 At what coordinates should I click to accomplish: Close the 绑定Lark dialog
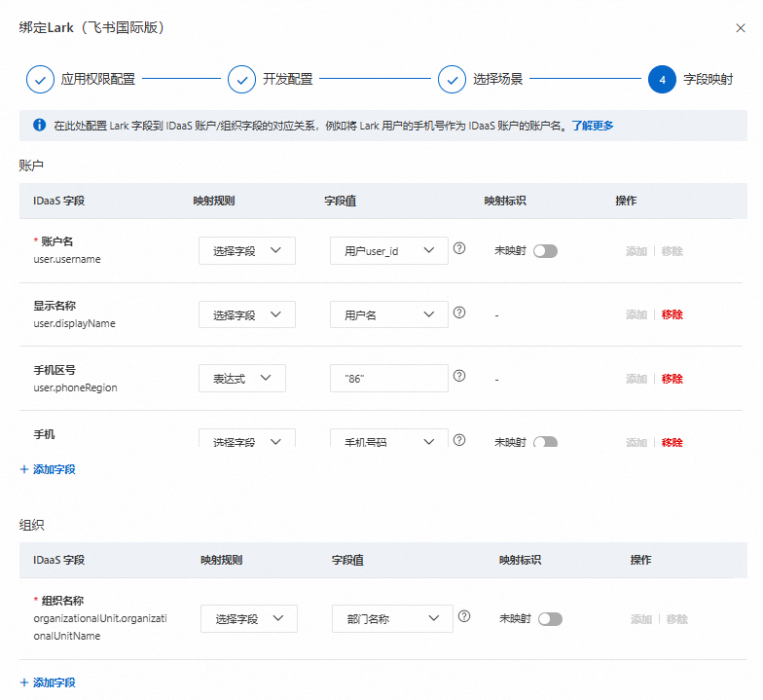pos(740,28)
